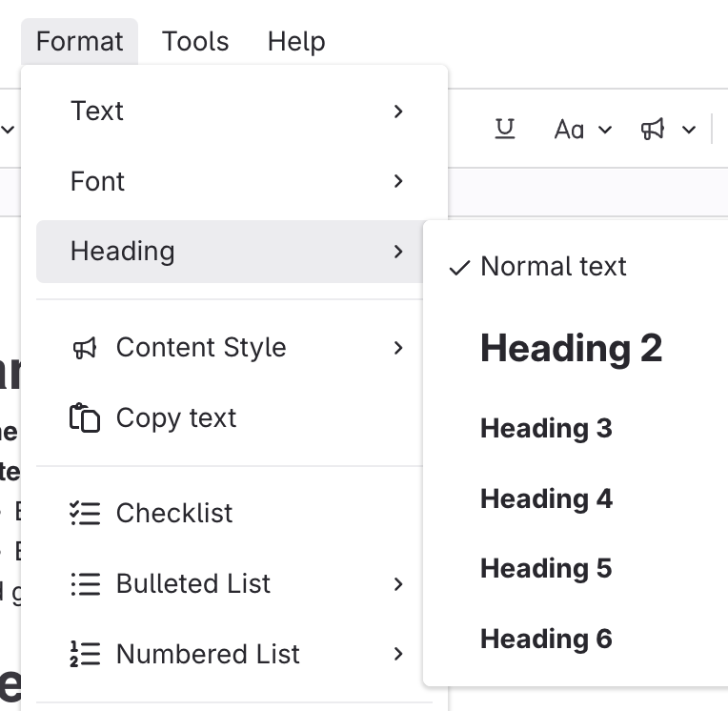Screen dimensions: 728x711
Task: Open the Help menu
Action: point(296,42)
